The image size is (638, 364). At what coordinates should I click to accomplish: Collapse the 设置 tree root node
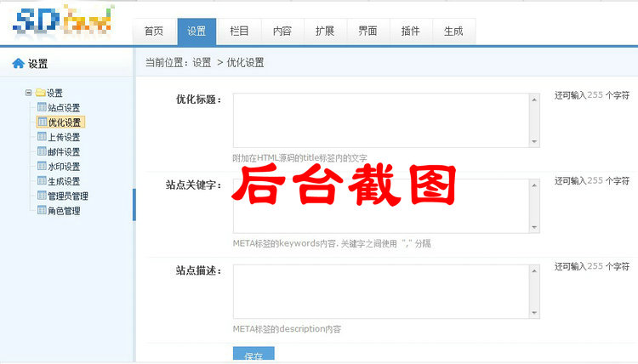tap(29, 93)
